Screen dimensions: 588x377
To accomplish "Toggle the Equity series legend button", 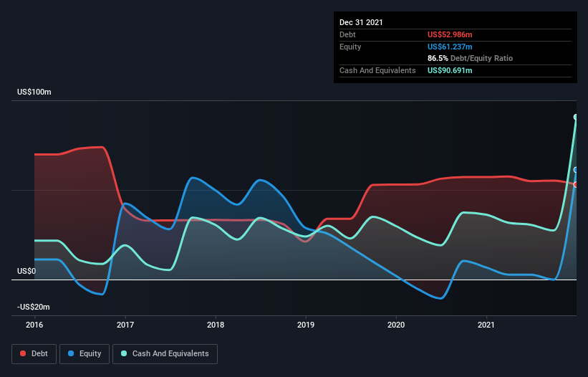I will pos(85,354).
